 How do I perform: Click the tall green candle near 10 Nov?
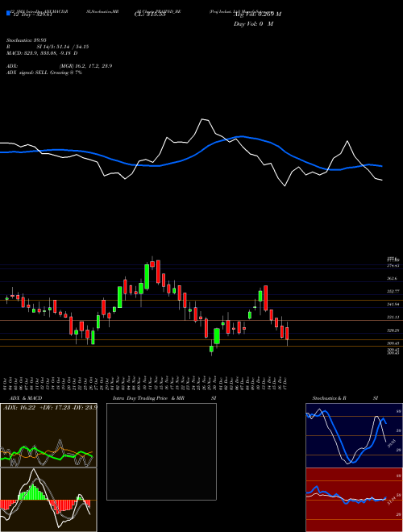[147, 276]
